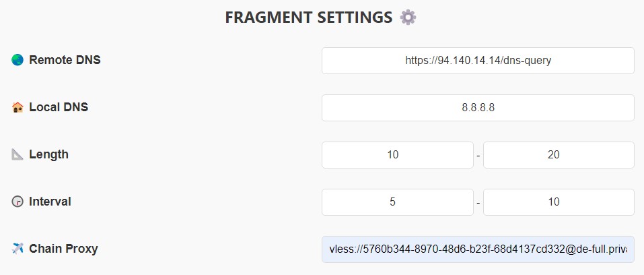The image size is (644, 275).
Task: Click the globe icon next to Remote DNS
Action: point(17,60)
